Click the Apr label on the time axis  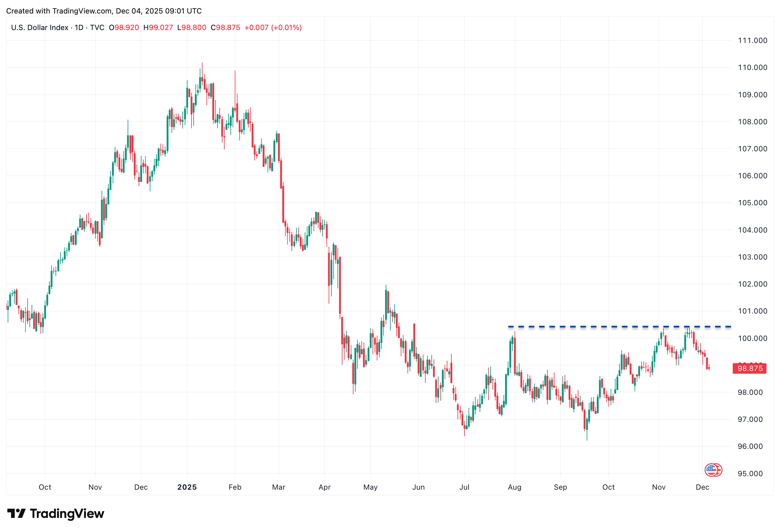tap(325, 487)
